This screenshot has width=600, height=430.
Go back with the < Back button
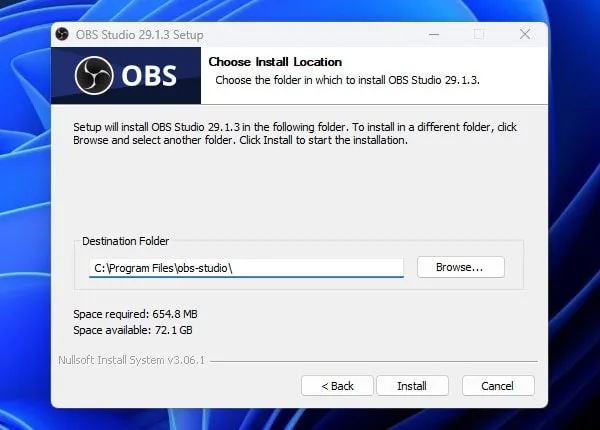(337, 386)
